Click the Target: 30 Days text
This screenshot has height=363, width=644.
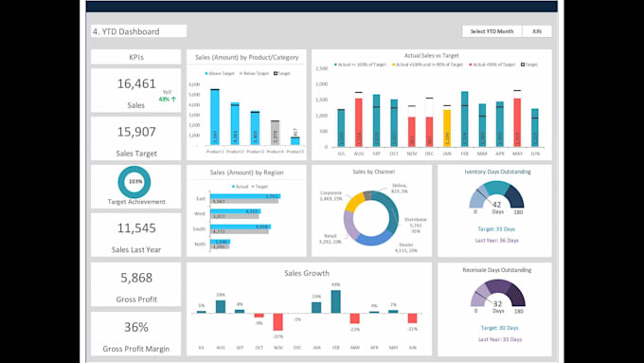(x=499, y=328)
